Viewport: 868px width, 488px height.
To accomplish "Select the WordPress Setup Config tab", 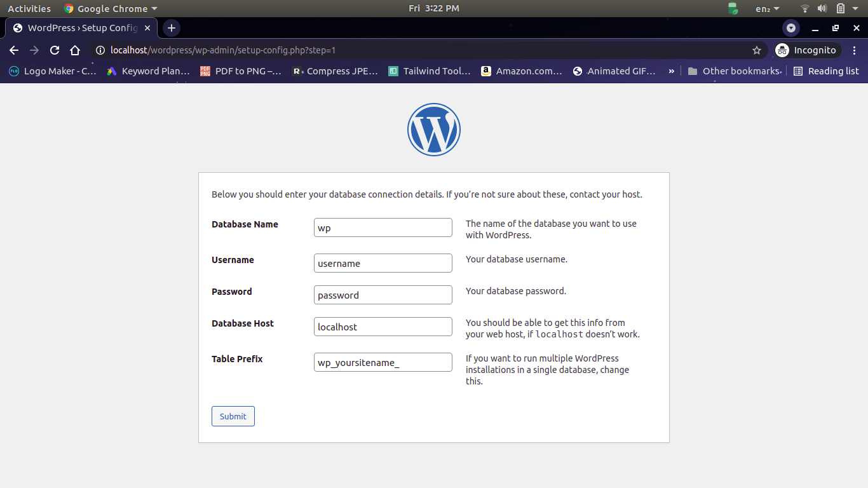I will [x=81, y=28].
